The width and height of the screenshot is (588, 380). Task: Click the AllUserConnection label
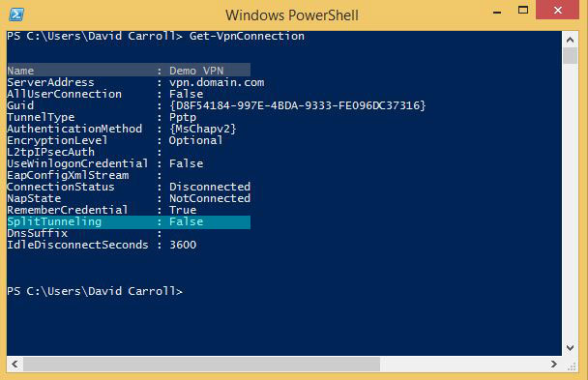[x=64, y=94]
